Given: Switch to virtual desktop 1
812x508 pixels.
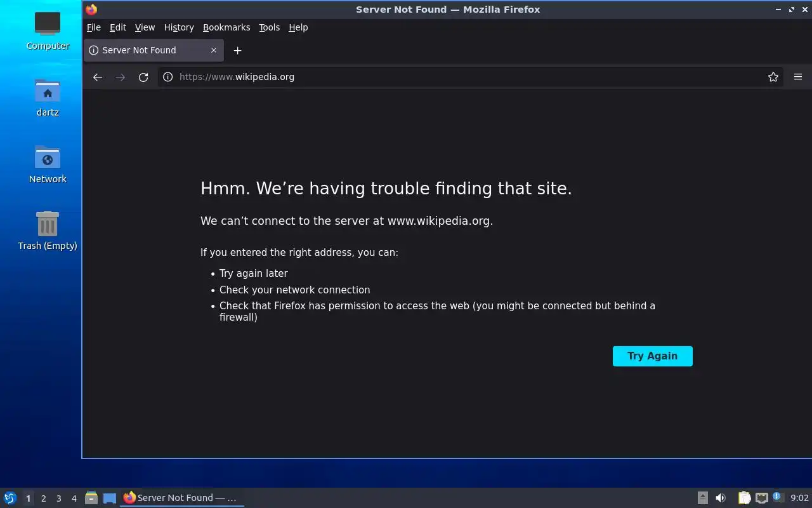Looking at the screenshot, I should pyautogui.click(x=28, y=498).
